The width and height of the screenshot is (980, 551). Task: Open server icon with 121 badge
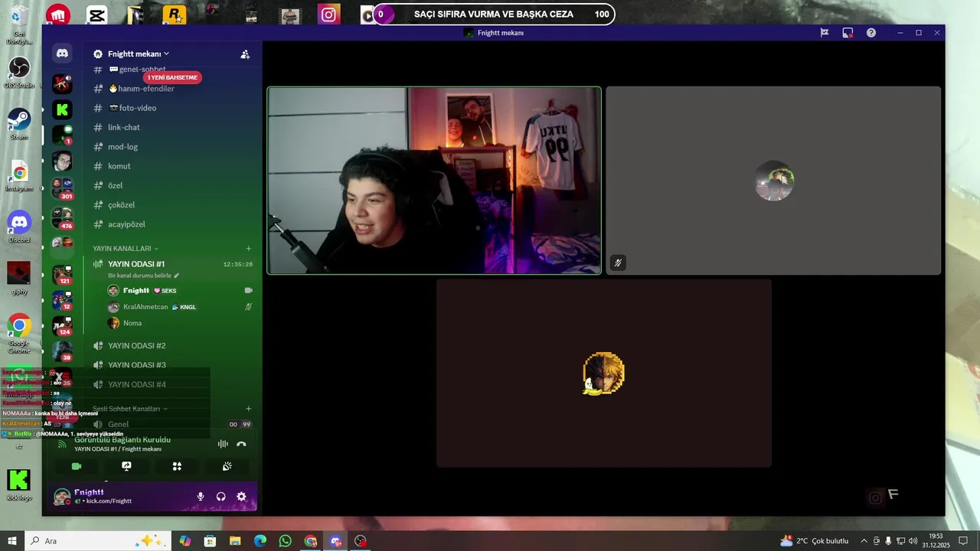[62, 275]
